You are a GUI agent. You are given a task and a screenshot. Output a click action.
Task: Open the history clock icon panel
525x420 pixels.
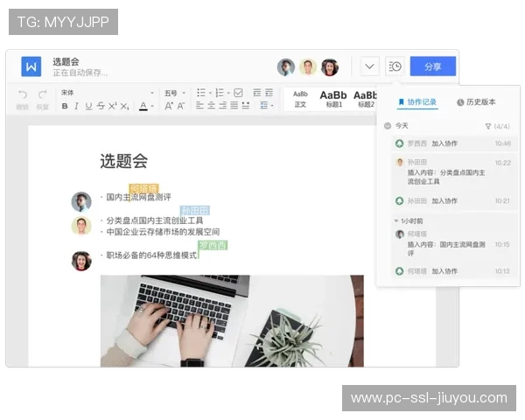click(395, 66)
